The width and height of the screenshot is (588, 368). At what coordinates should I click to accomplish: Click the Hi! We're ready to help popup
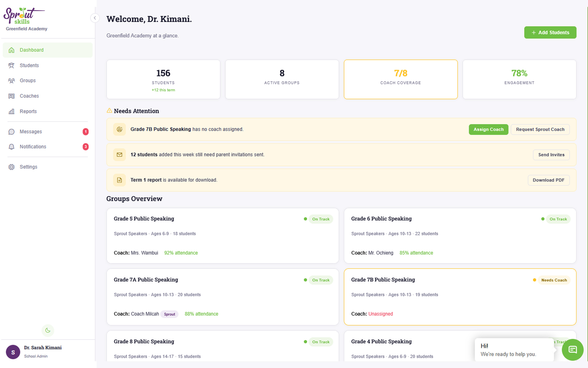click(514, 350)
